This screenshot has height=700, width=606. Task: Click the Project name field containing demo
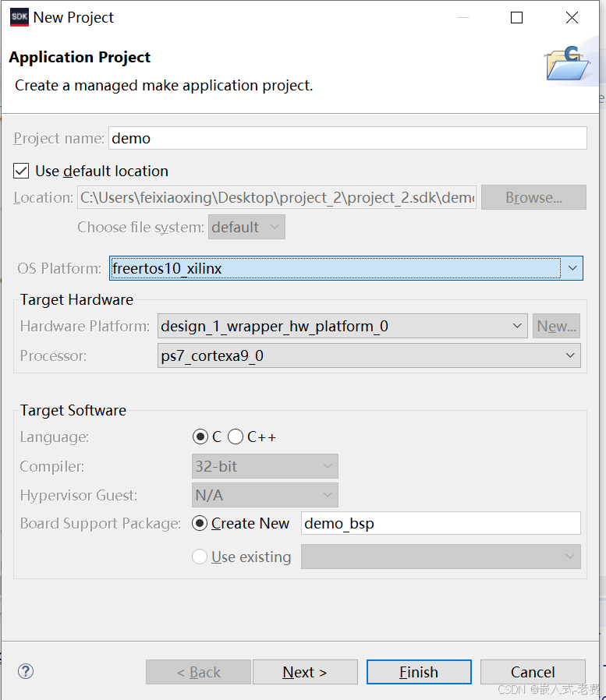(x=347, y=138)
